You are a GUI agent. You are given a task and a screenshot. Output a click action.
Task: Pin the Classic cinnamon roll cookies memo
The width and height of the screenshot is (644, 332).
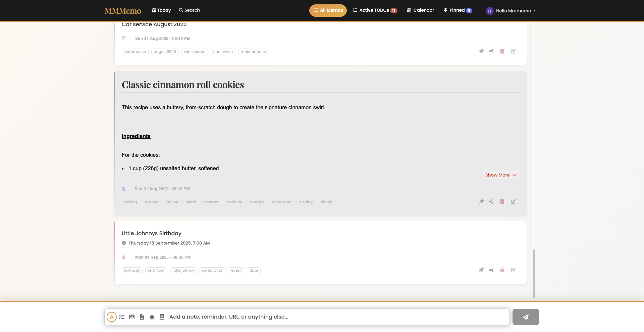coord(481,202)
